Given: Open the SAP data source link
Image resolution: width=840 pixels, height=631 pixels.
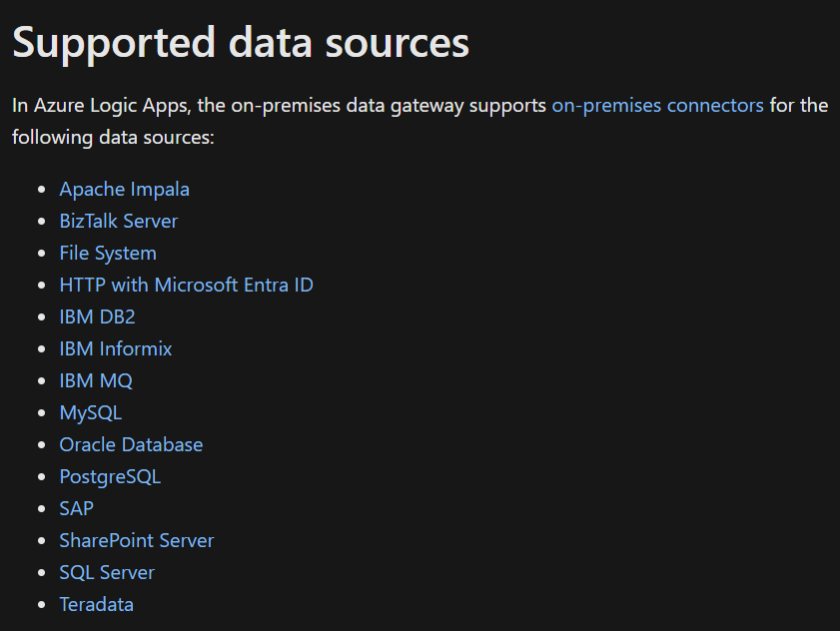Looking at the screenshot, I should pos(75,508).
